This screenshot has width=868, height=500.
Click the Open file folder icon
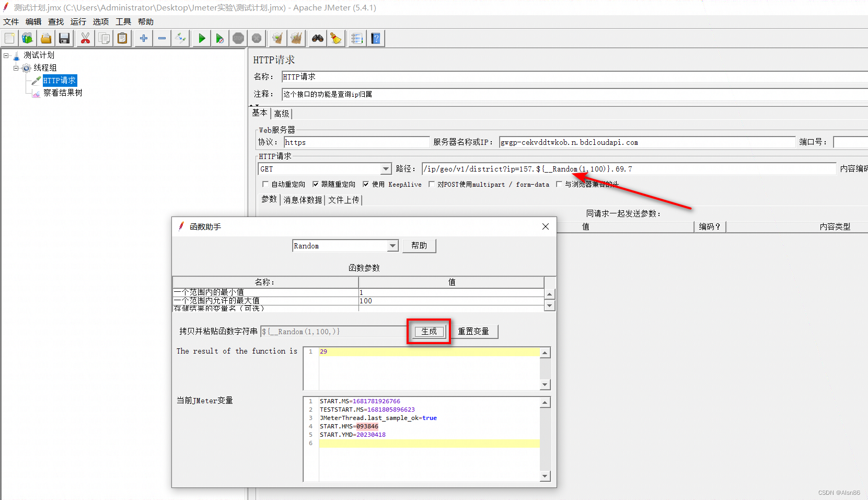point(46,38)
